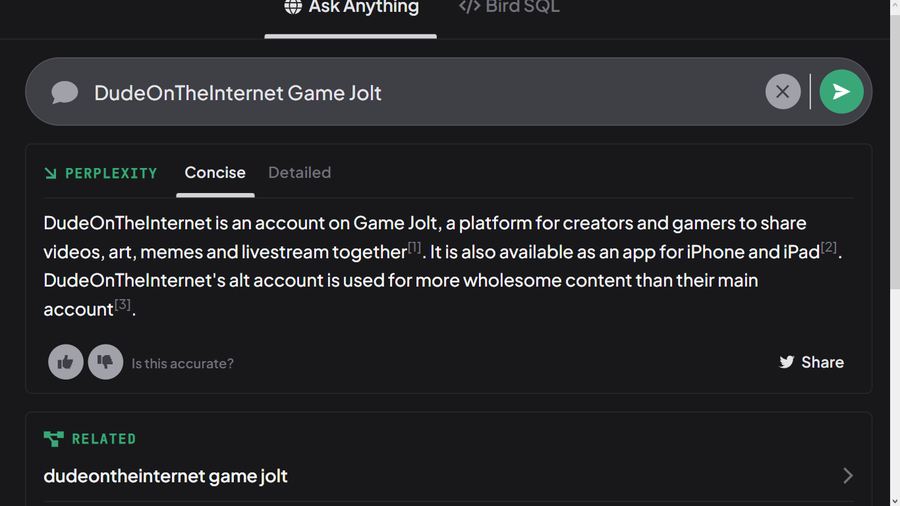Click the green send arrow button
Image resolution: width=900 pixels, height=506 pixels.
(x=841, y=92)
